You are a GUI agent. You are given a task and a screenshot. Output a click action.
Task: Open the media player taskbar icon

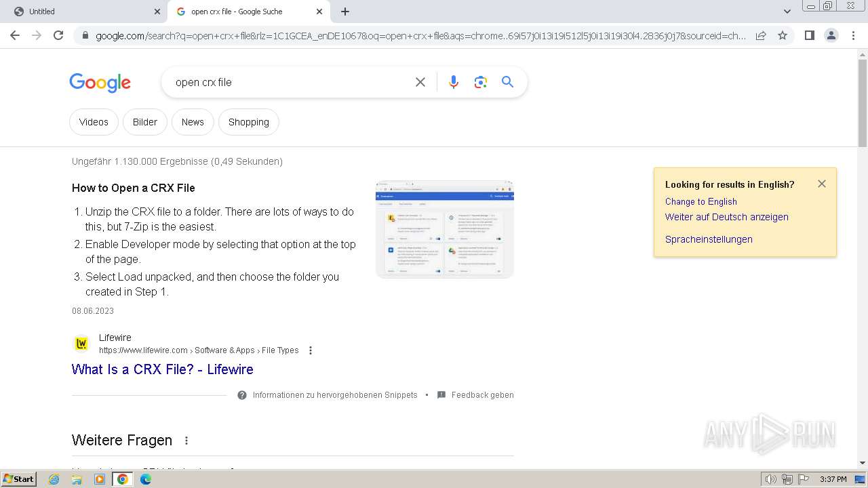pyautogui.click(x=100, y=479)
